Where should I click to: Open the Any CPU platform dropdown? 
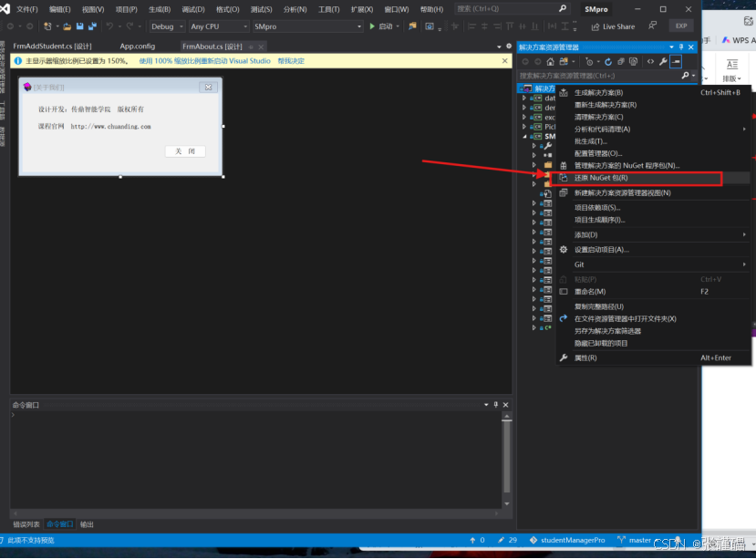219,26
